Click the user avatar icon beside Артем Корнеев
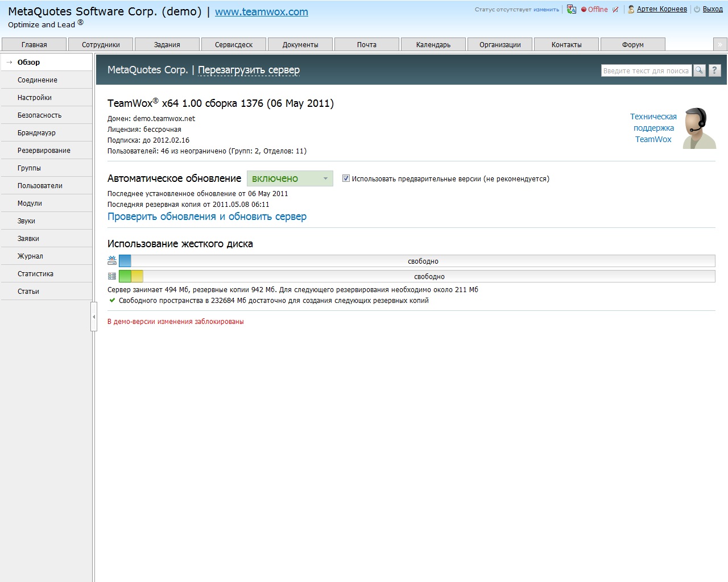Screen dimensions: 728x582 click(x=631, y=9)
